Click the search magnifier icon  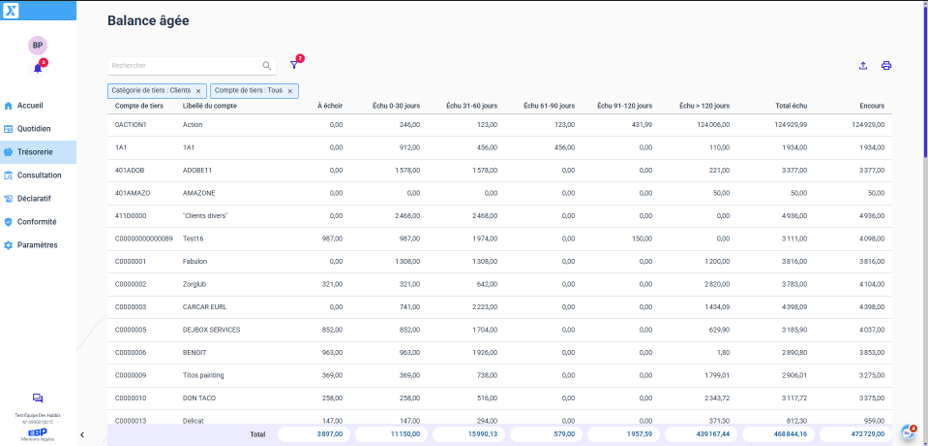267,66
